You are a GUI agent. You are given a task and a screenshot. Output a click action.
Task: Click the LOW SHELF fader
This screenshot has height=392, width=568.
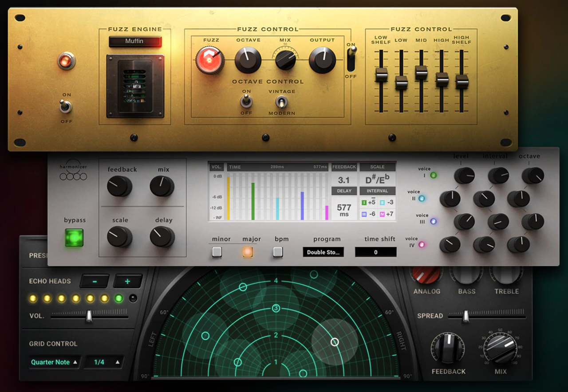tap(381, 74)
